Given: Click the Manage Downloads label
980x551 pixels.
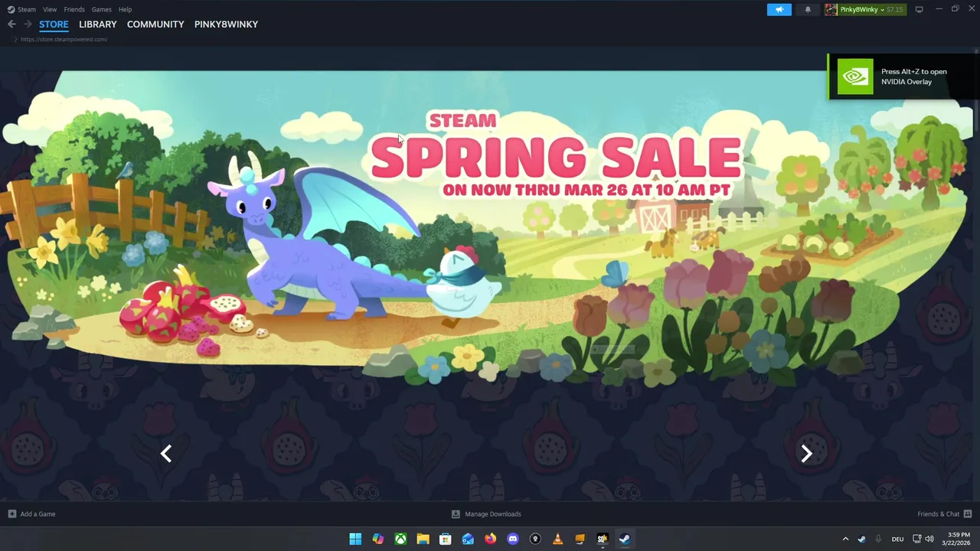Looking at the screenshot, I should (x=493, y=514).
